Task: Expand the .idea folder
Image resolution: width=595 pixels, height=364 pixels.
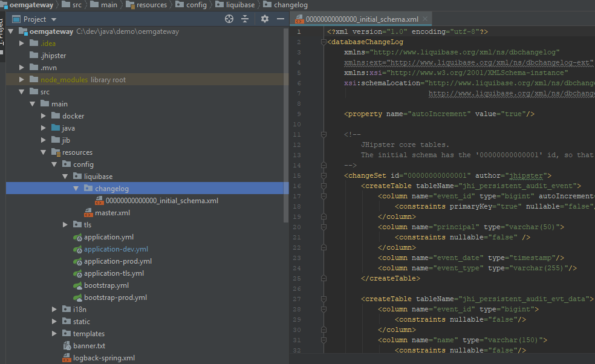Action: tap(22, 44)
